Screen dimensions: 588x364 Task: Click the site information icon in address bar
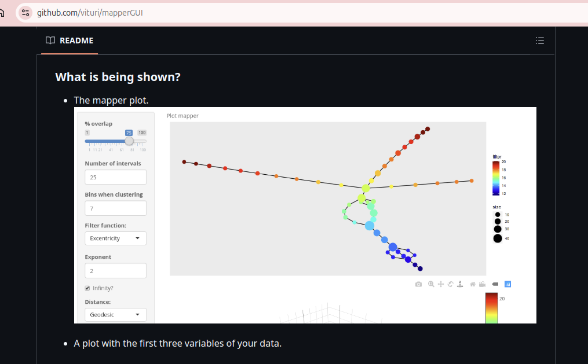(25, 13)
